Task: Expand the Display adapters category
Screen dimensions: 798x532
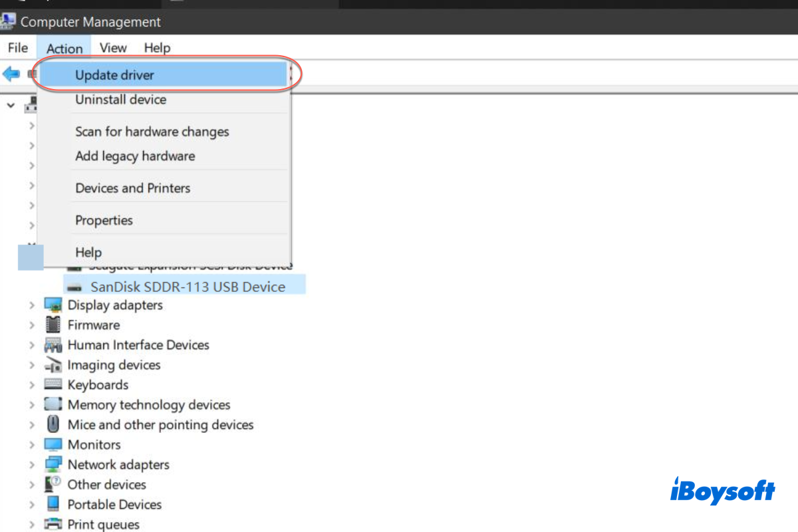Action: [x=31, y=305]
